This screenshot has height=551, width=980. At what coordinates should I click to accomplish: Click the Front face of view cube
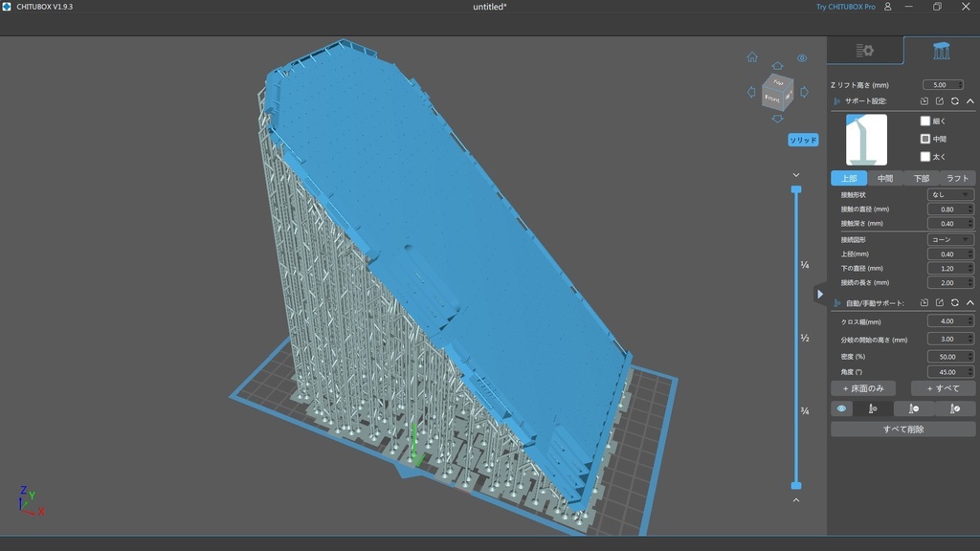pos(772,99)
